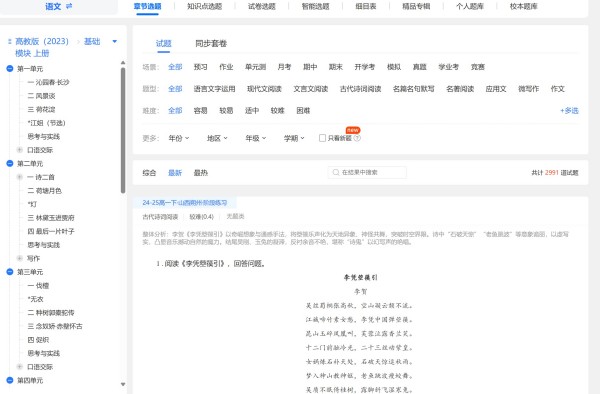This screenshot has width=600, height=394.
Task: Open the 年份 dropdown filter
Action: [179, 138]
